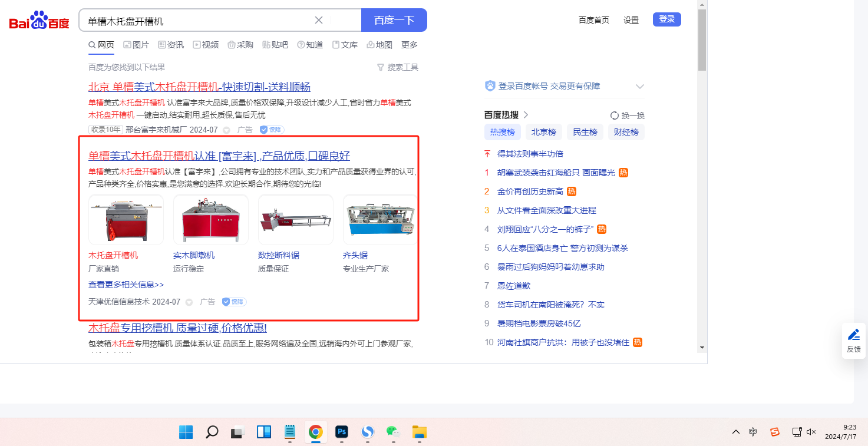Open 设置 in the top right
Screen dimensions: 868x446
coord(631,20)
